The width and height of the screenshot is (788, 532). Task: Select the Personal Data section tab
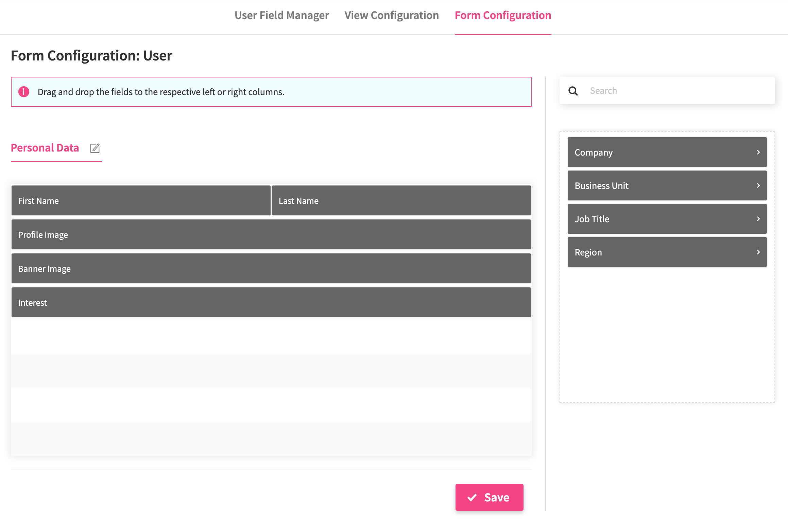pos(45,148)
